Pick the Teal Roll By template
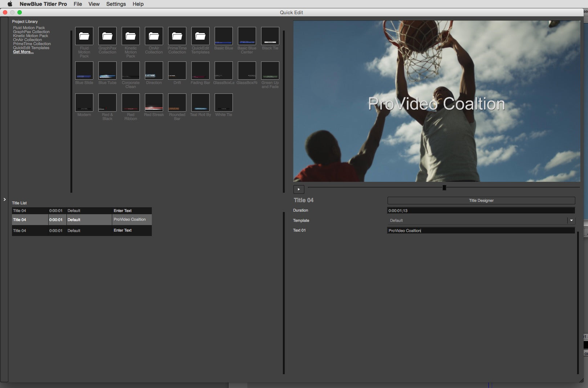This screenshot has width=588, height=388. point(200,103)
